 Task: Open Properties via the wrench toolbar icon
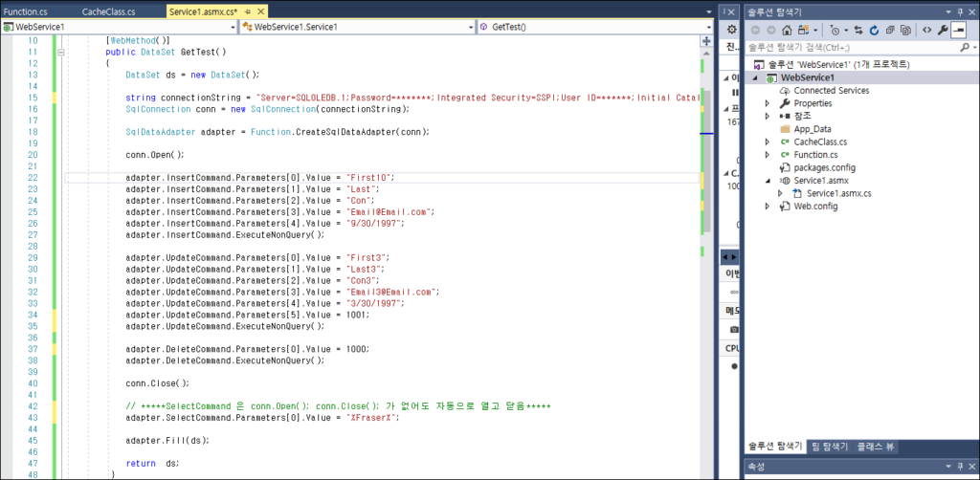click(943, 30)
